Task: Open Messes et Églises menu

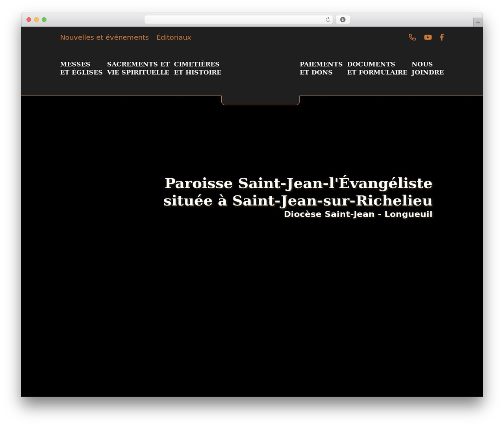Action: click(x=81, y=68)
